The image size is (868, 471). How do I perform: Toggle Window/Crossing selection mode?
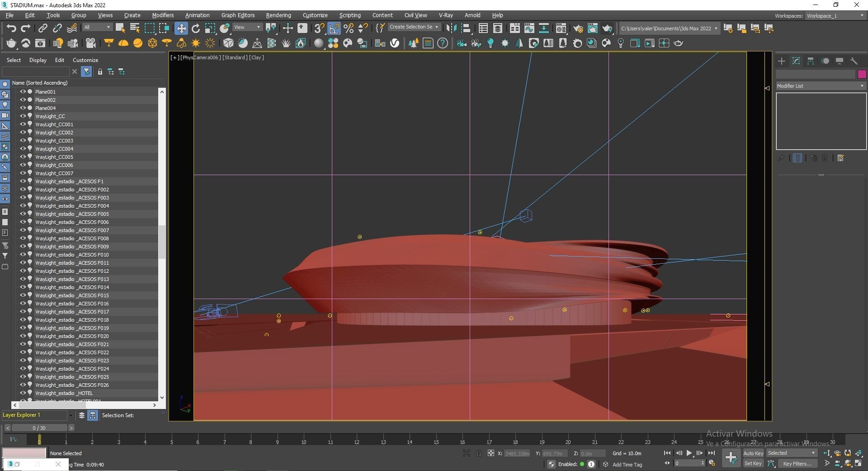pos(164,29)
